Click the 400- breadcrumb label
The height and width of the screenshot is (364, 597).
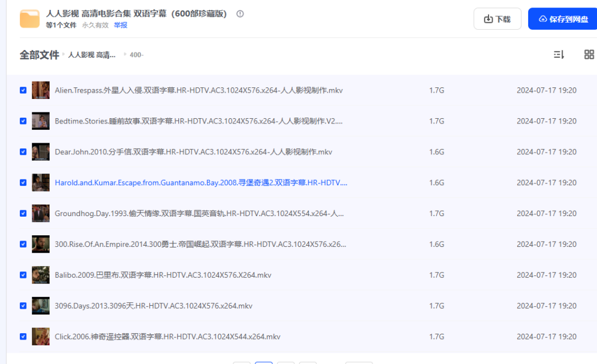coord(136,55)
